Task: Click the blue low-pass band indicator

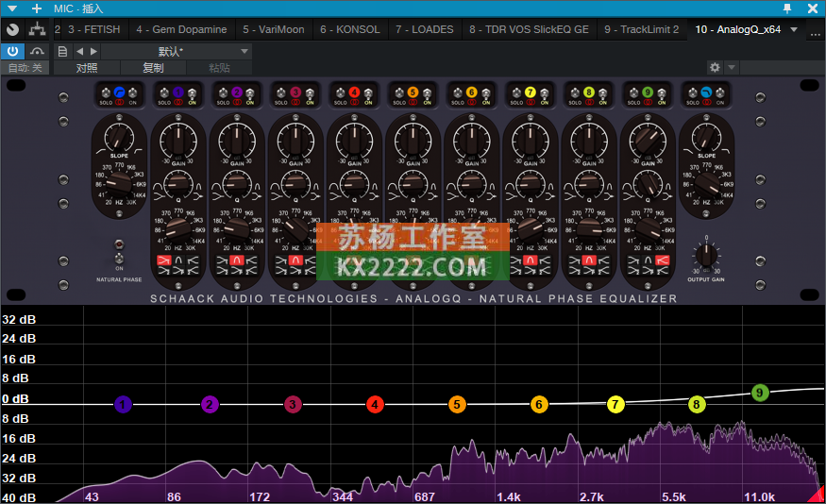Action: (x=706, y=92)
